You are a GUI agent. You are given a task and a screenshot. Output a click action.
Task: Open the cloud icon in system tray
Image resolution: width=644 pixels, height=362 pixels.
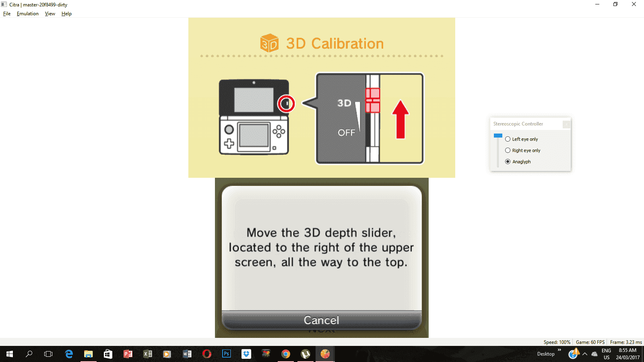tap(594, 354)
